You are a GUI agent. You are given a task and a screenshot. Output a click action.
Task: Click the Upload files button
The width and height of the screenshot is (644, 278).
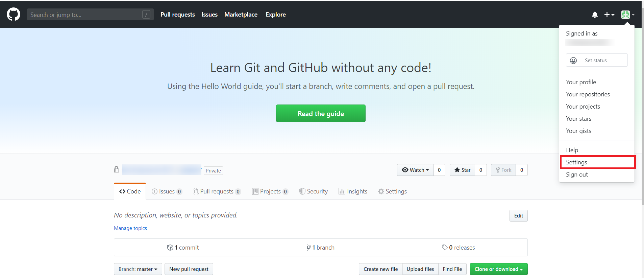(420, 269)
